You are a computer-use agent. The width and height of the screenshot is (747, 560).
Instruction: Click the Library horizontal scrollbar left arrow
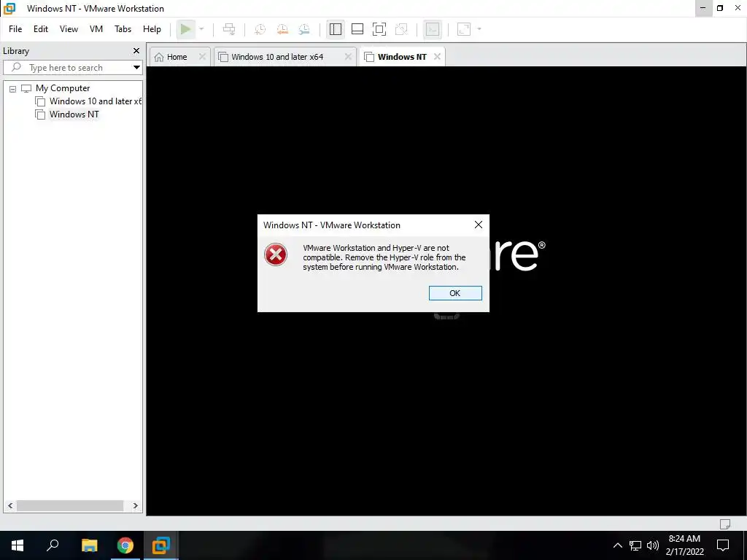(10, 506)
